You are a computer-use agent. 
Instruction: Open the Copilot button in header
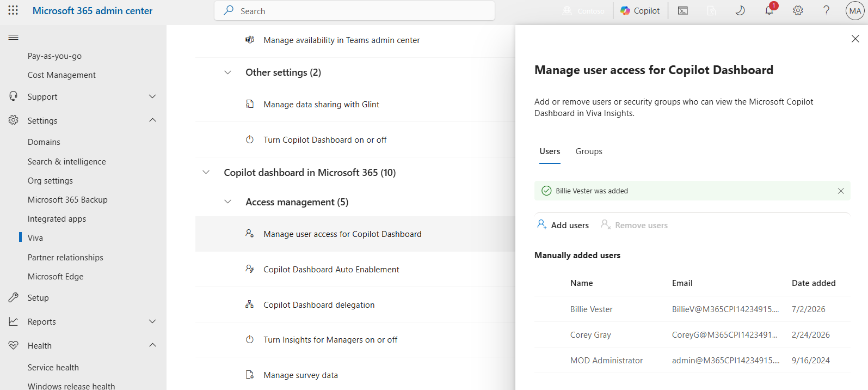click(x=640, y=10)
